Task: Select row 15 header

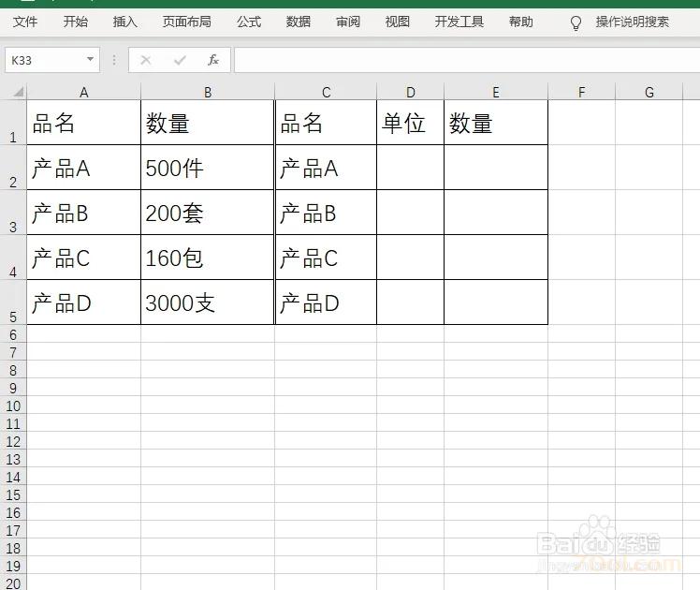Action: [13, 494]
